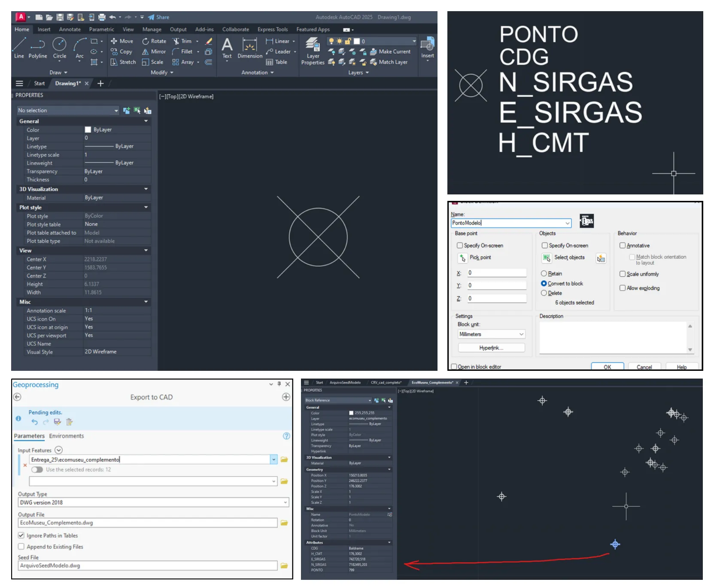The height and width of the screenshot is (588, 717).
Task: Open the Text annotation tool
Action: [227, 48]
